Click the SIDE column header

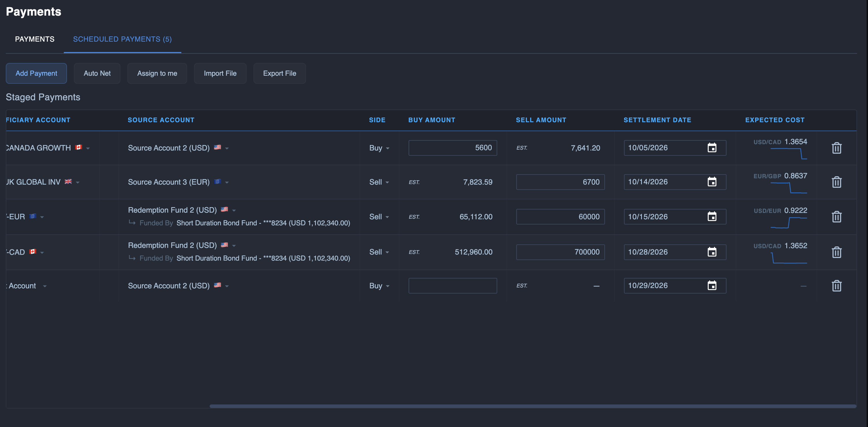377,120
